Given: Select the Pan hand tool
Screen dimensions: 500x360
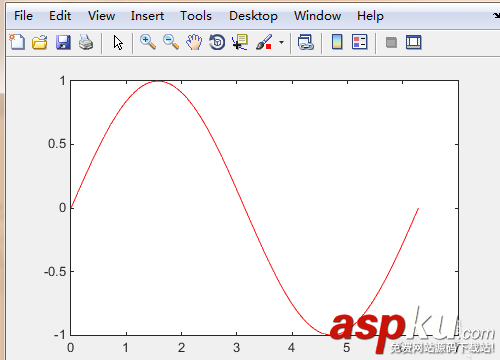Looking at the screenshot, I should pyautogui.click(x=194, y=42).
